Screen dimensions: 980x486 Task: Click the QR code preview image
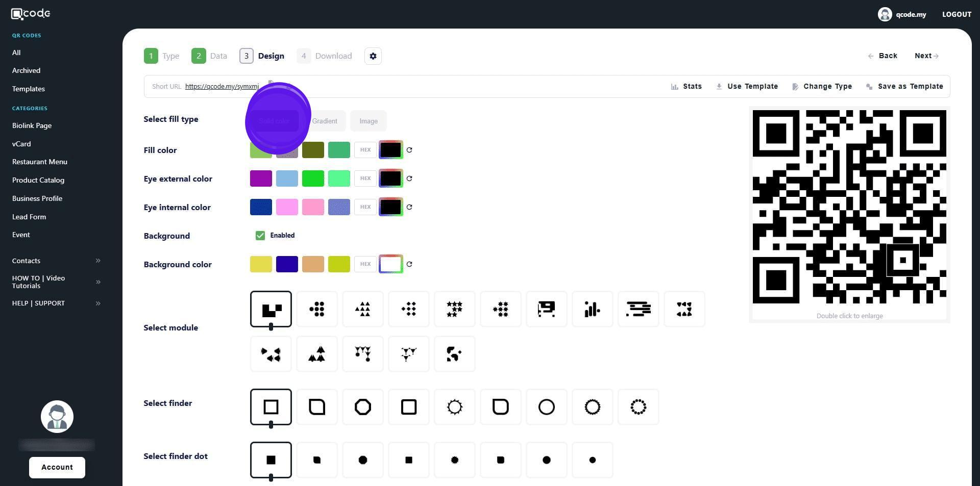849,207
